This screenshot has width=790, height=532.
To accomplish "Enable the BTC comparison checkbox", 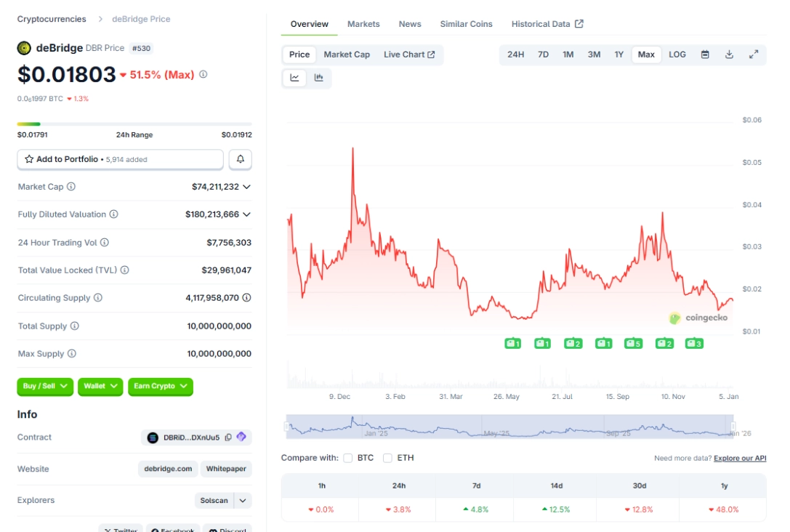I will click(348, 458).
